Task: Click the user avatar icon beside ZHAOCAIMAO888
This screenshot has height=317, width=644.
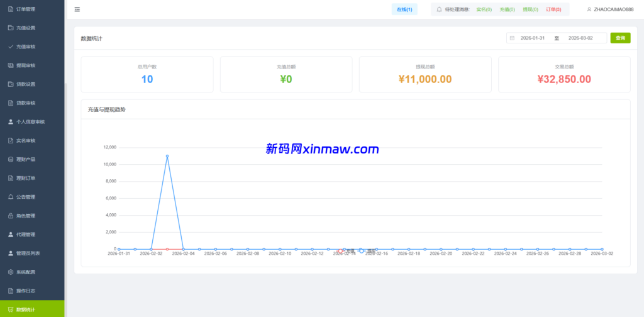Action: (589, 9)
